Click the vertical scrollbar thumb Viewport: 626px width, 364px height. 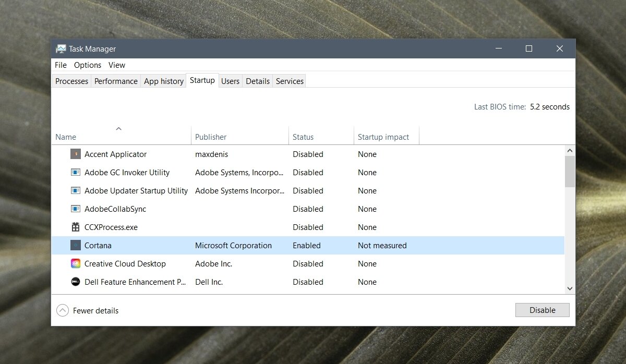570,171
